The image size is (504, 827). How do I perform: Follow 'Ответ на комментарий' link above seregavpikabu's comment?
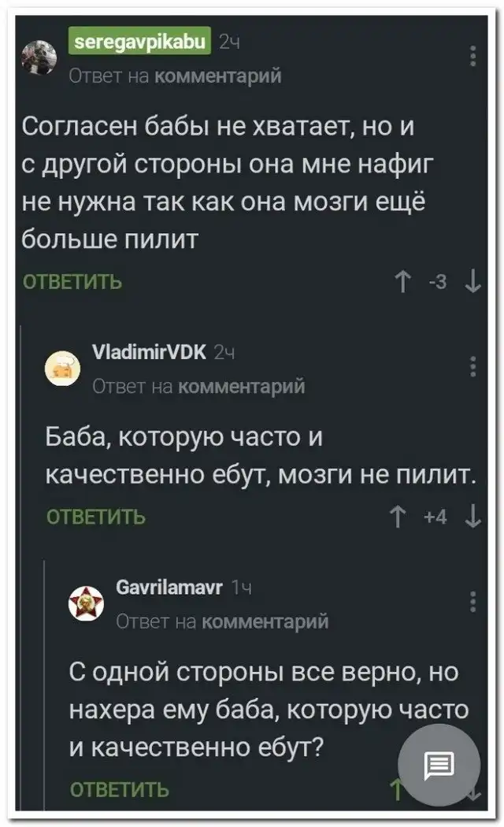click(175, 76)
